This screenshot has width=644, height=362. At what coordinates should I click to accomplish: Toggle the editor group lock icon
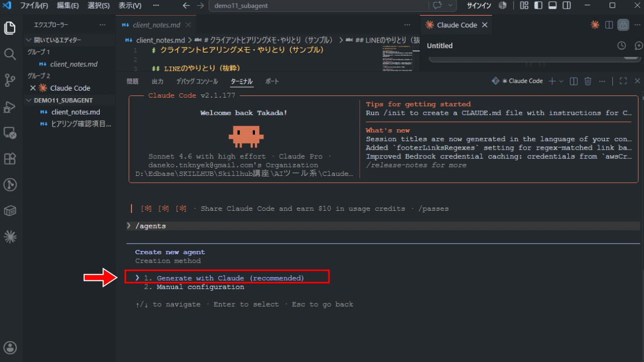[x=623, y=25]
